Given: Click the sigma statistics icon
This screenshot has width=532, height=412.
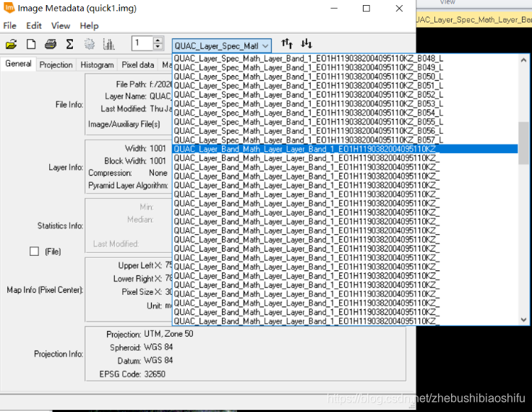Looking at the screenshot, I should click(69, 44).
